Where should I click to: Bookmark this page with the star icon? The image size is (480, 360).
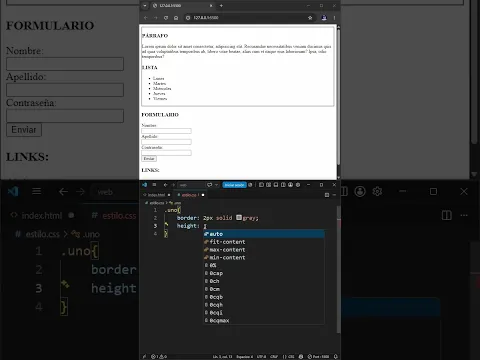coord(310,18)
